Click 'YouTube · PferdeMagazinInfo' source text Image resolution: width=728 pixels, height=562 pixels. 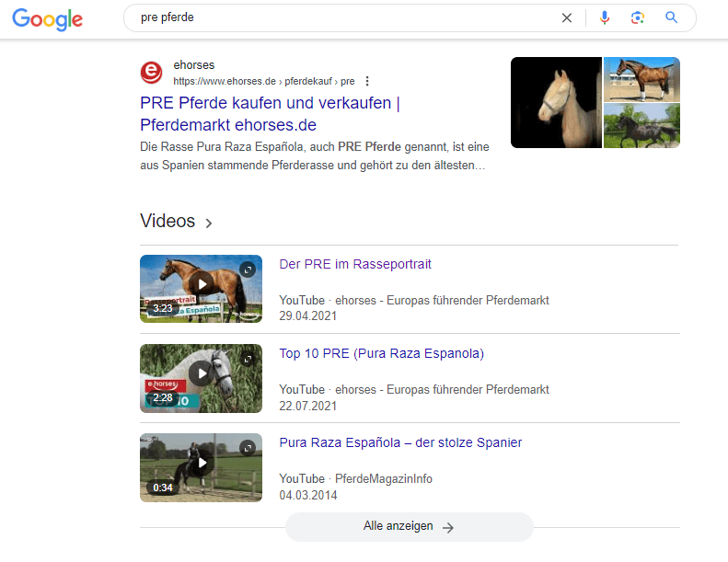[x=355, y=479]
